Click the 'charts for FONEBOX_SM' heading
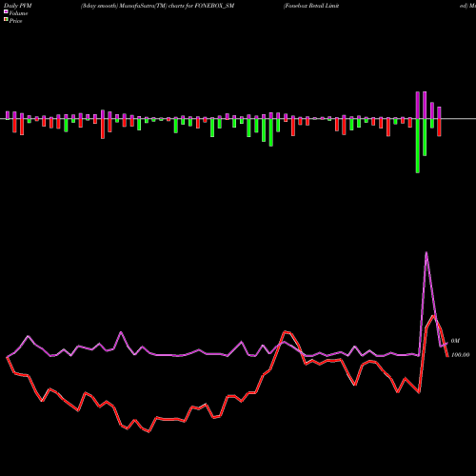 [x=201, y=6]
